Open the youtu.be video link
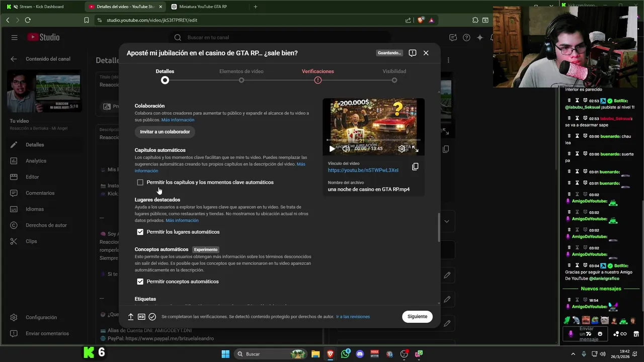The image size is (644, 362). (x=363, y=170)
